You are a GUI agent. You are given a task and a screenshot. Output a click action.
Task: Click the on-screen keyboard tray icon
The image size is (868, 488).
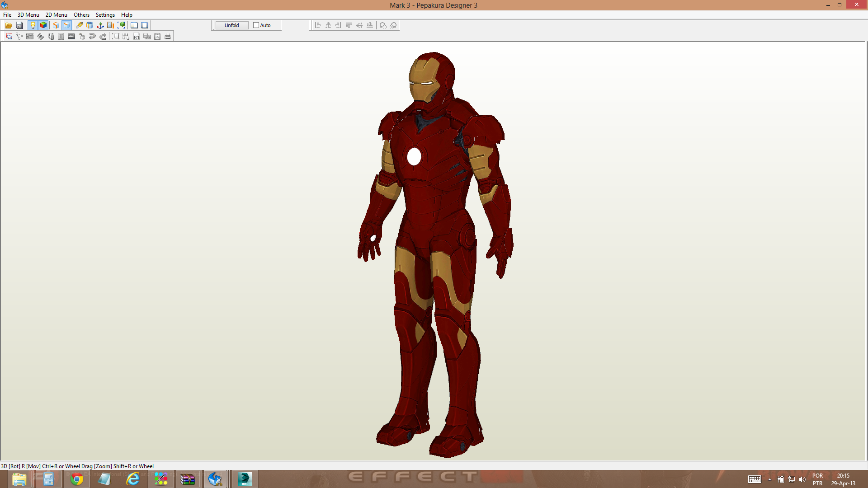755,479
